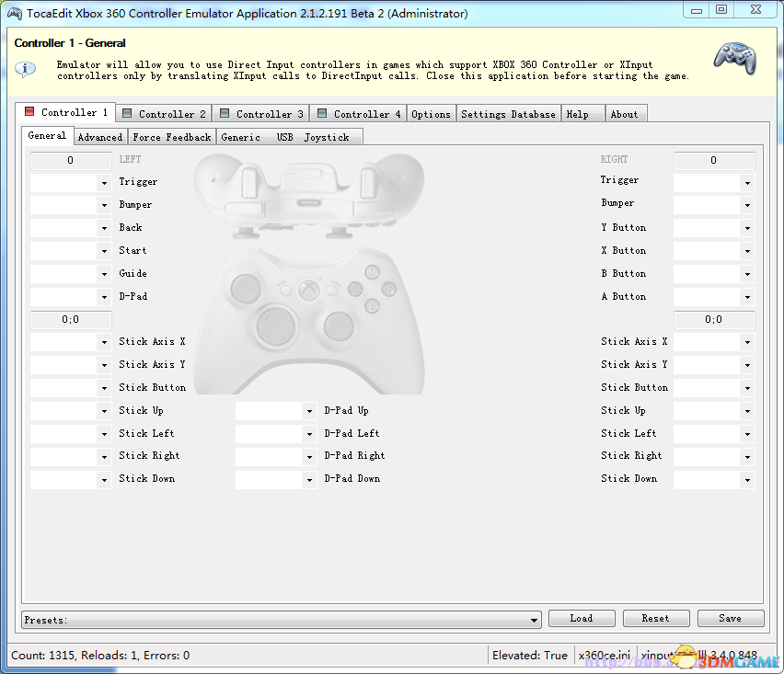Click the Save button
Screen dimensions: 784x674
731,618
